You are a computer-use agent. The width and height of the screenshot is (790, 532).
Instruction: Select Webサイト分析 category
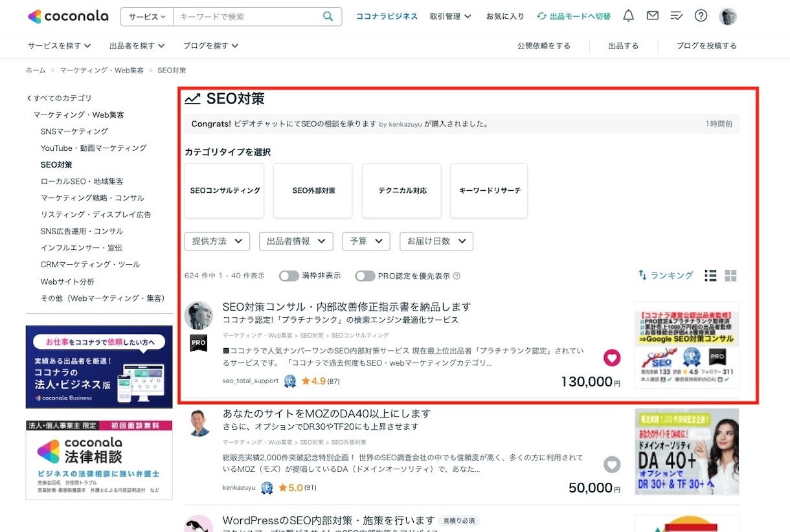(67, 282)
